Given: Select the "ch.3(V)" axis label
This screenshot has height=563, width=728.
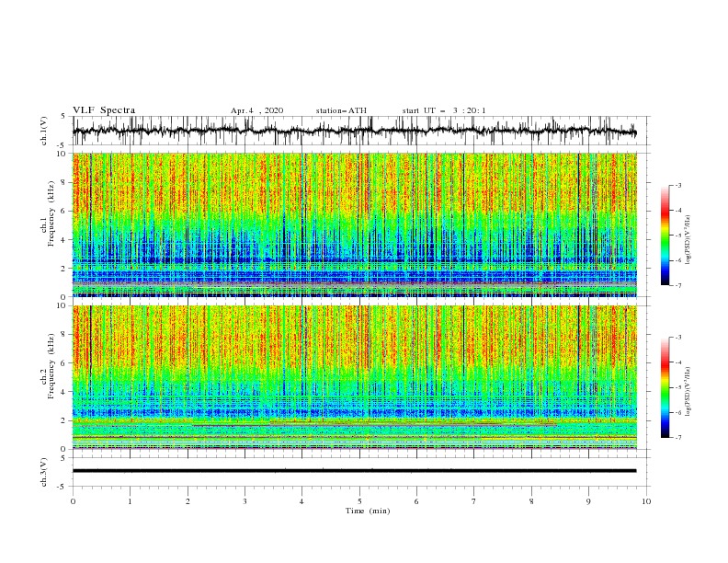Looking at the screenshot, I should point(44,472).
